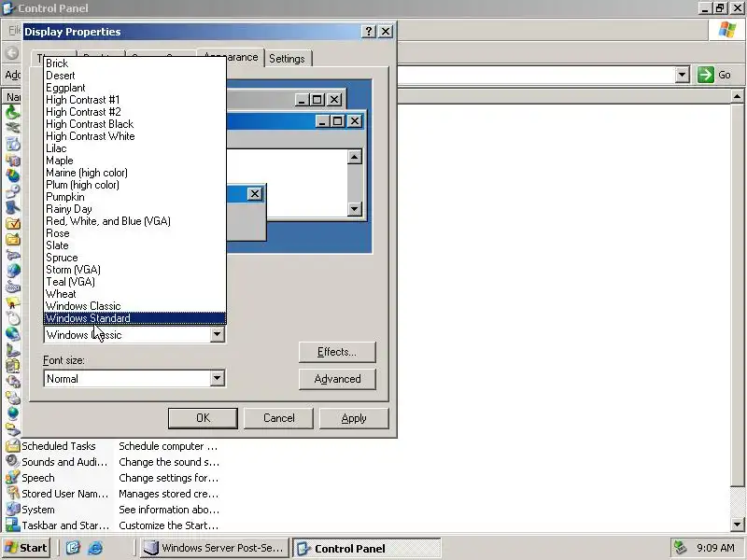
Task: Choose High Contrast White scheme
Action: tap(134, 136)
